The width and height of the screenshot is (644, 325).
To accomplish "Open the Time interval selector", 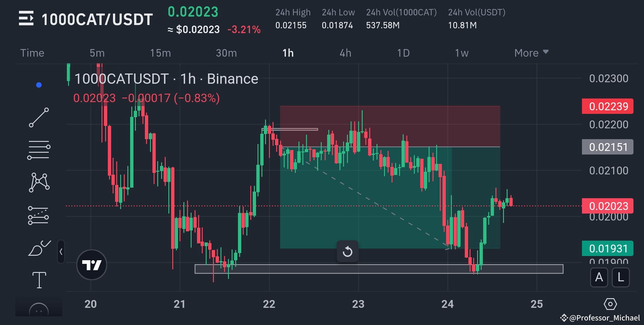I will pos(32,53).
